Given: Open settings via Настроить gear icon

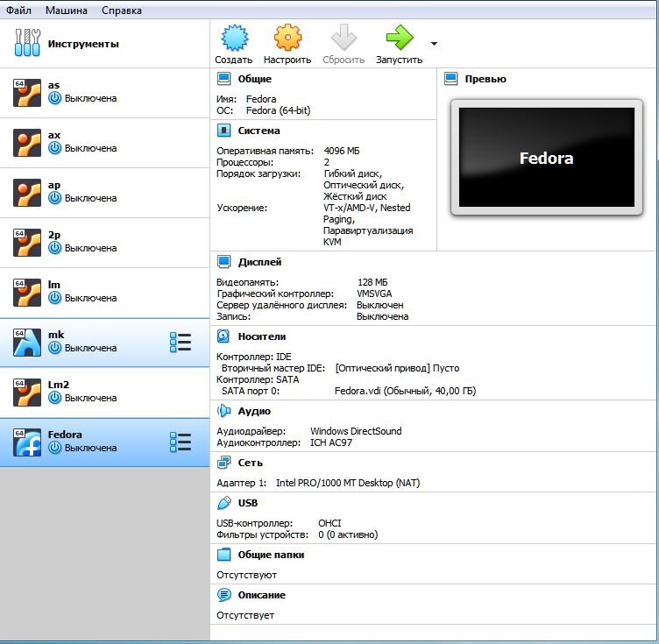Looking at the screenshot, I should click(x=287, y=38).
